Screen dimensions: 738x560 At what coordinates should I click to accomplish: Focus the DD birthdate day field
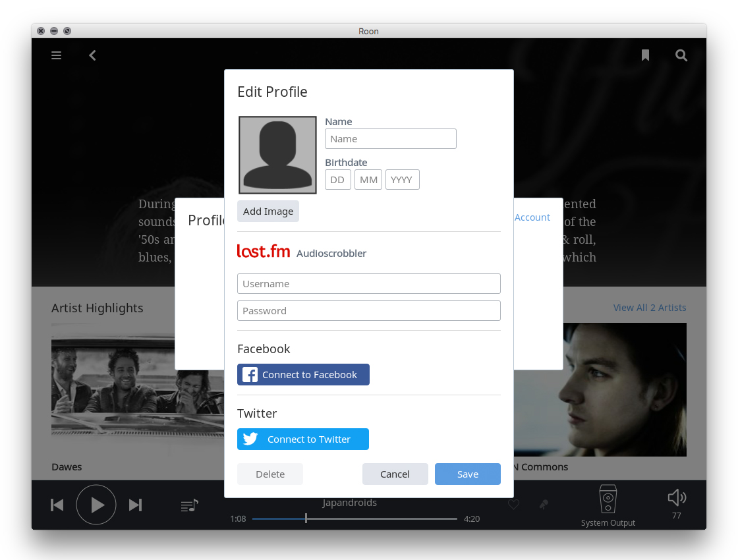(x=337, y=180)
